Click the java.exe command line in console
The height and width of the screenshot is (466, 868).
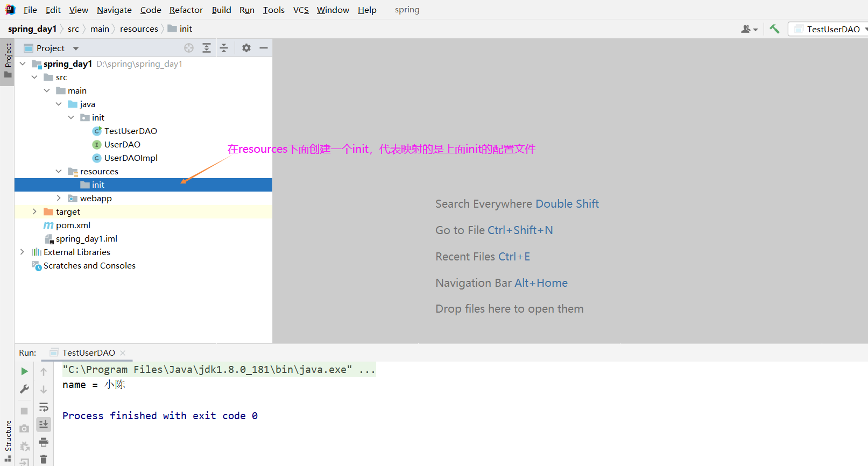point(219,369)
